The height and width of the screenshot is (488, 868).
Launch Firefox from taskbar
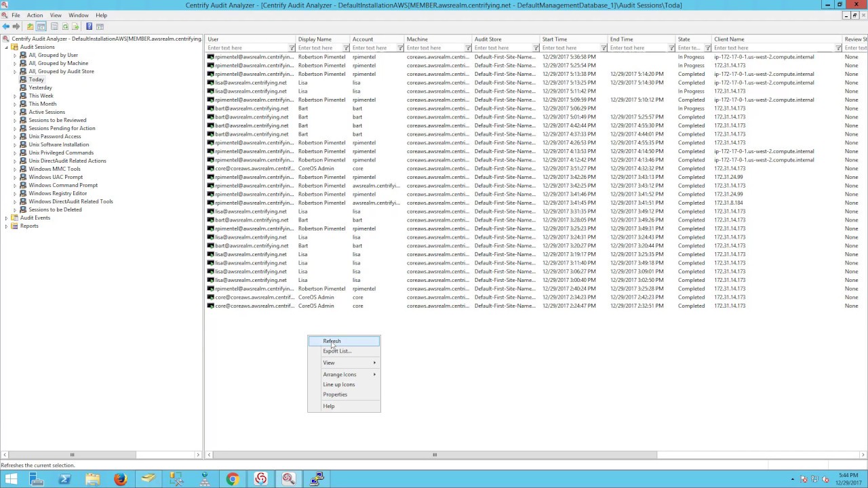click(x=121, y=479)
